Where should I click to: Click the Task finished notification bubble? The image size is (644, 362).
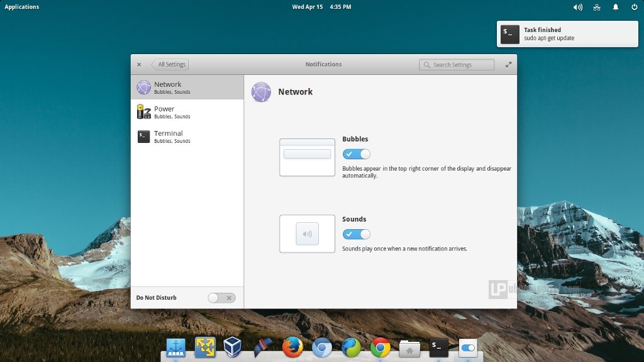point(567,34)
